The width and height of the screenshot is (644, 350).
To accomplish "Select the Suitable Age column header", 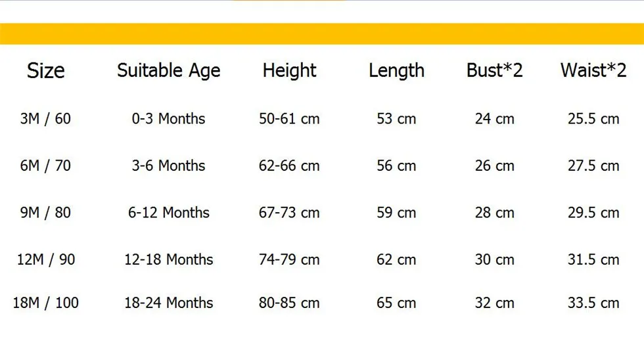I will [168, 70].
